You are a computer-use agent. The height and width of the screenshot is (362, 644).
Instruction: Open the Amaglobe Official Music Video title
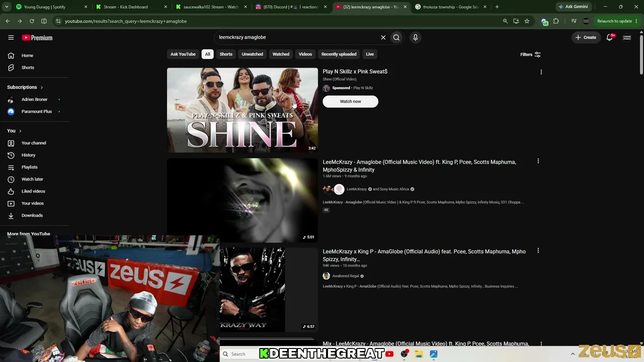[419, 166]
